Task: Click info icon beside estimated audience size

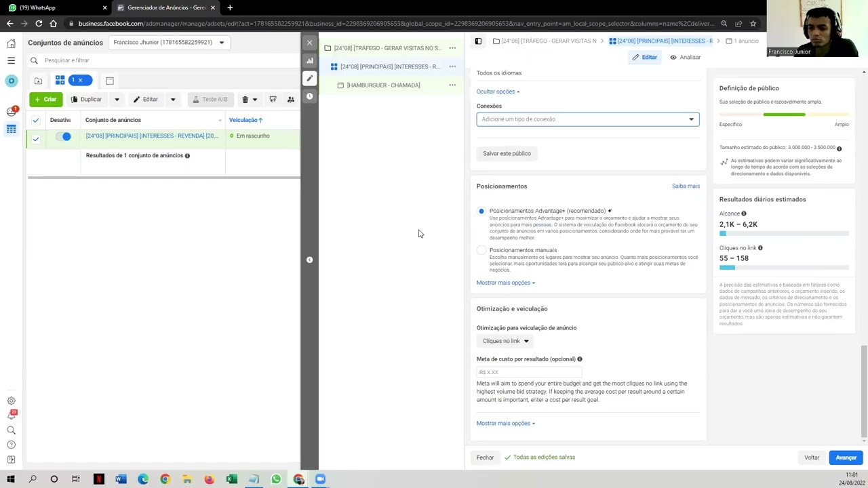Action: pos(840,148)
